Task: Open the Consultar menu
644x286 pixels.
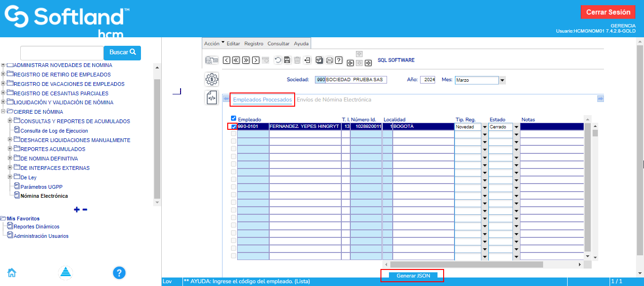Action: point(278,43)
